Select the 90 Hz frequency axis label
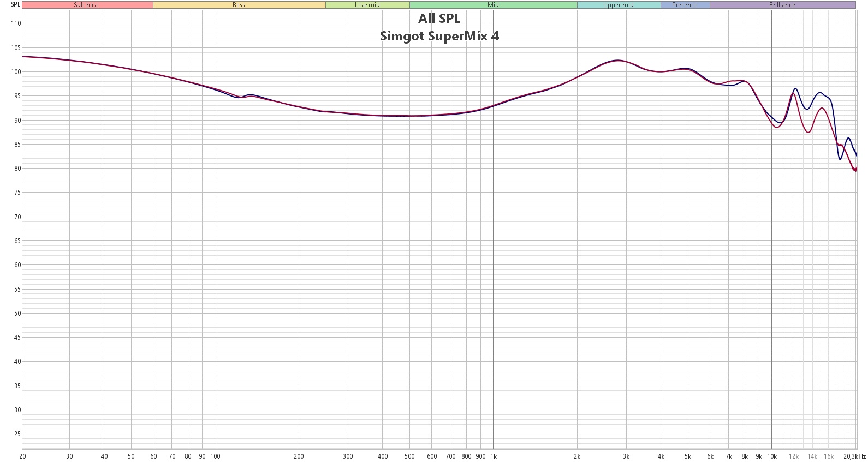The width and height of the screenshot is (868, 463). click(x=202, y=456)
